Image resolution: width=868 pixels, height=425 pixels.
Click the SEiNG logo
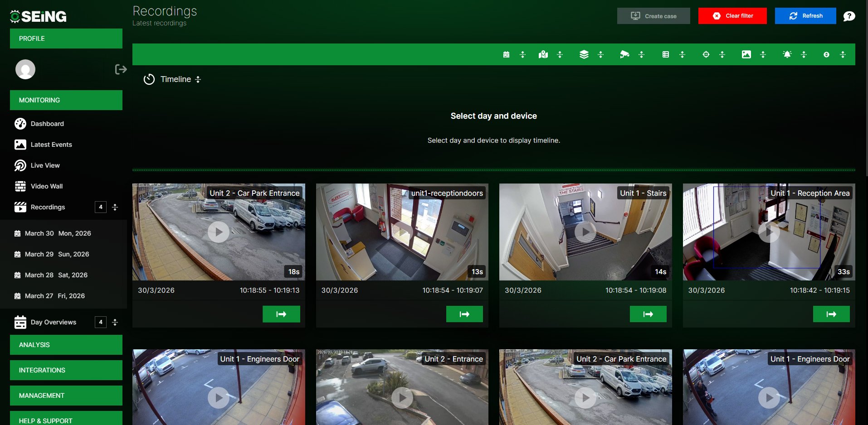pyautogui.click(x=39, y=16)
